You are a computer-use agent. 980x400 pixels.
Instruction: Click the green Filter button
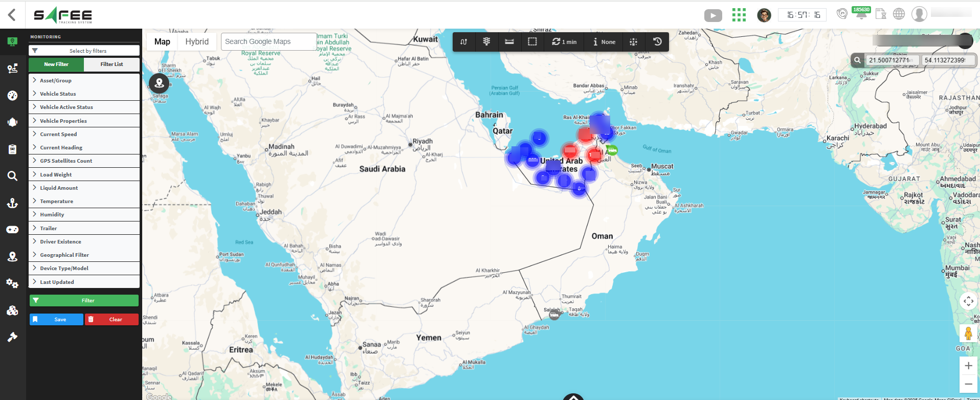tap(84, 300)
